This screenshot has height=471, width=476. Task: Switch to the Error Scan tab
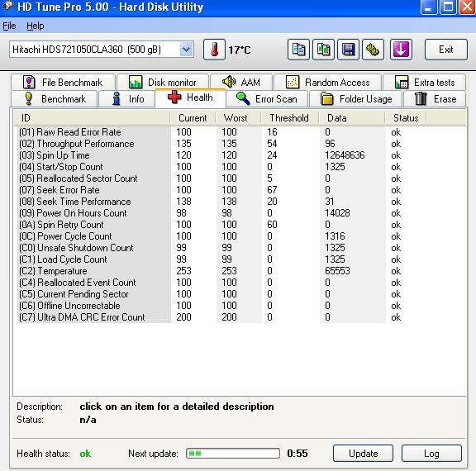click(x=267, y=99)
